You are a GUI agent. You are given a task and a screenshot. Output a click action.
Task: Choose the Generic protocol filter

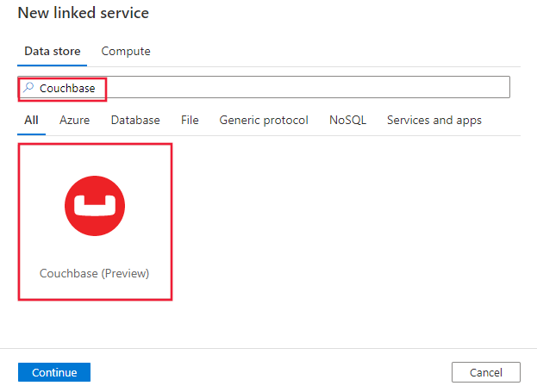[264, 121]
